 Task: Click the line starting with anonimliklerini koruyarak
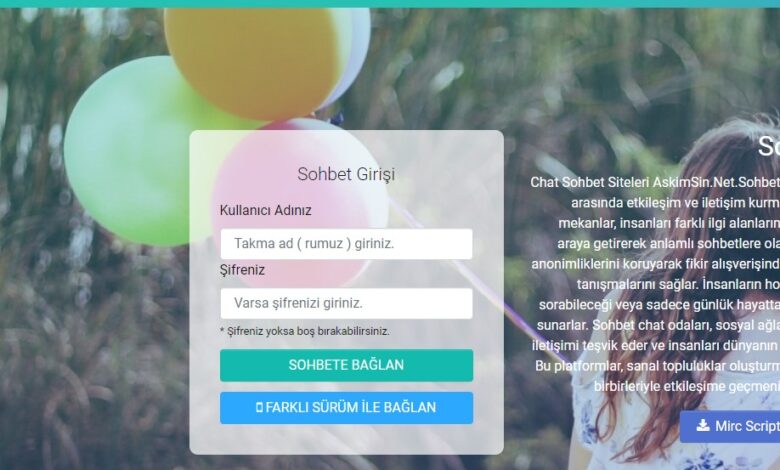pos(655,264)
